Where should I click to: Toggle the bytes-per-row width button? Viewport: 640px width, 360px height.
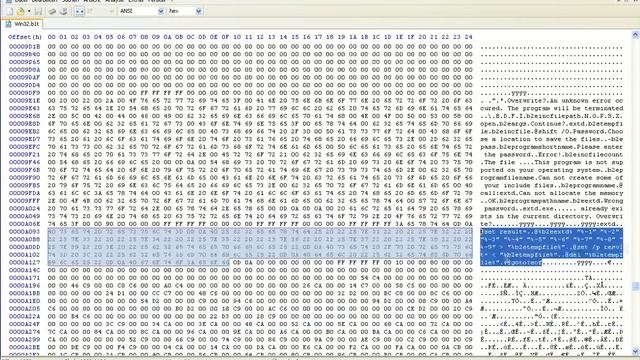[x=79, y=11]
